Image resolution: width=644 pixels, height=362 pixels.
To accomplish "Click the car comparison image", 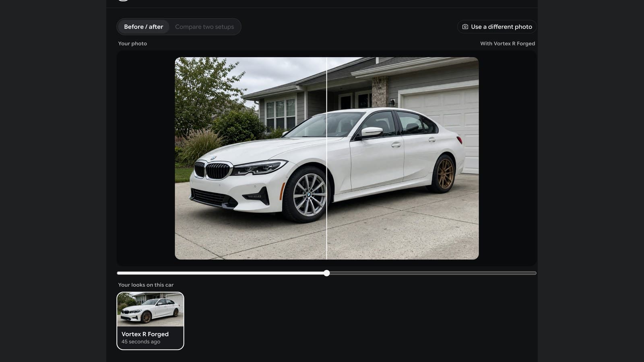I will pyautogui.click(x=326, y=158).
